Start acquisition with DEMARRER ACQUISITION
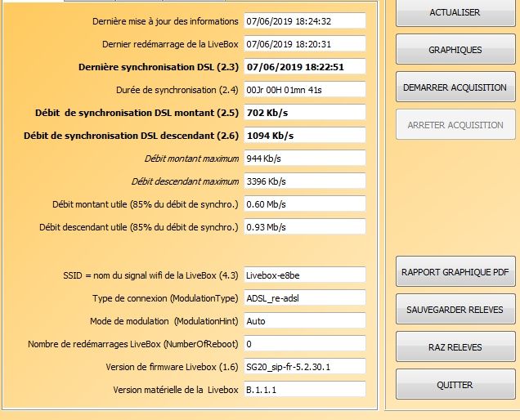The image size is (520, 420). tap(455, 87)
